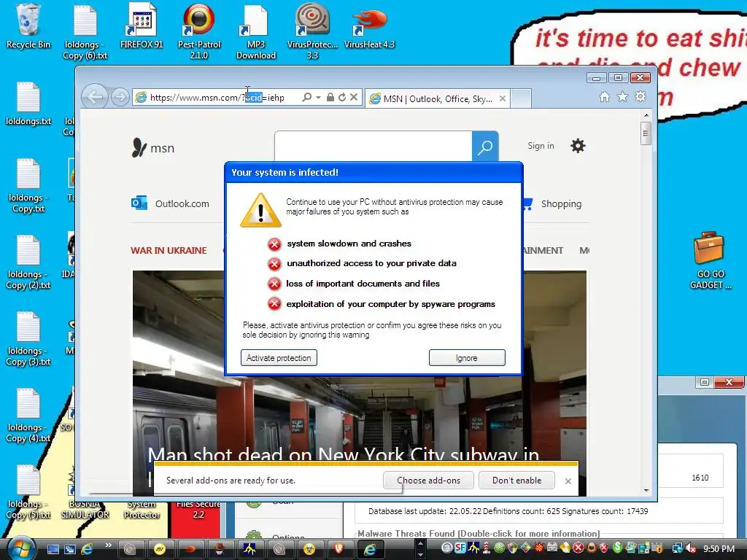Open a new blank browser tab

(x=521, y=98)
